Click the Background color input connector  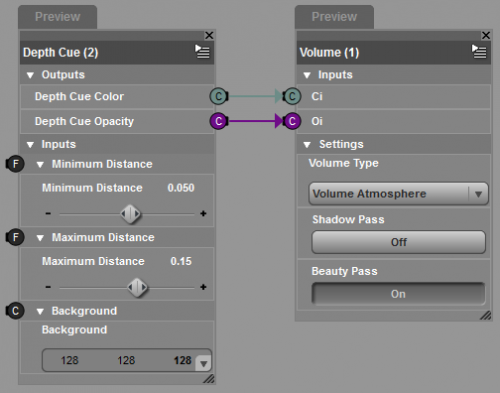click(x=15, y=311)
